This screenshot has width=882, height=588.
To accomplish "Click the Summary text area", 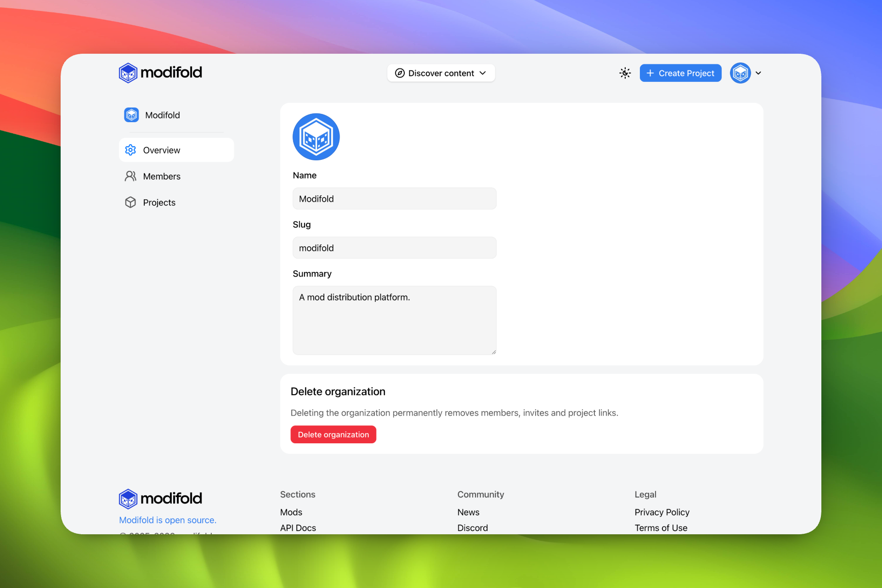I will coord(394,320).
